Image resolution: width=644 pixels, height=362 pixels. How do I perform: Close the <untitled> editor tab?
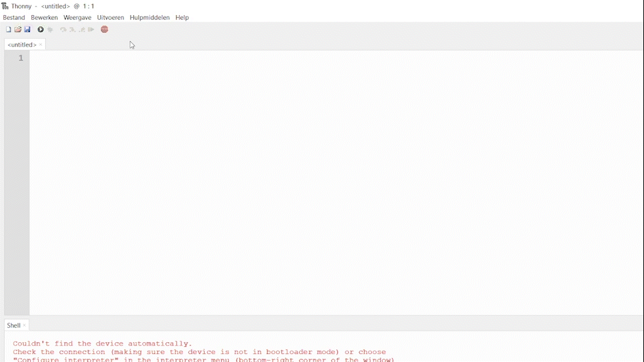pos(41,45)
